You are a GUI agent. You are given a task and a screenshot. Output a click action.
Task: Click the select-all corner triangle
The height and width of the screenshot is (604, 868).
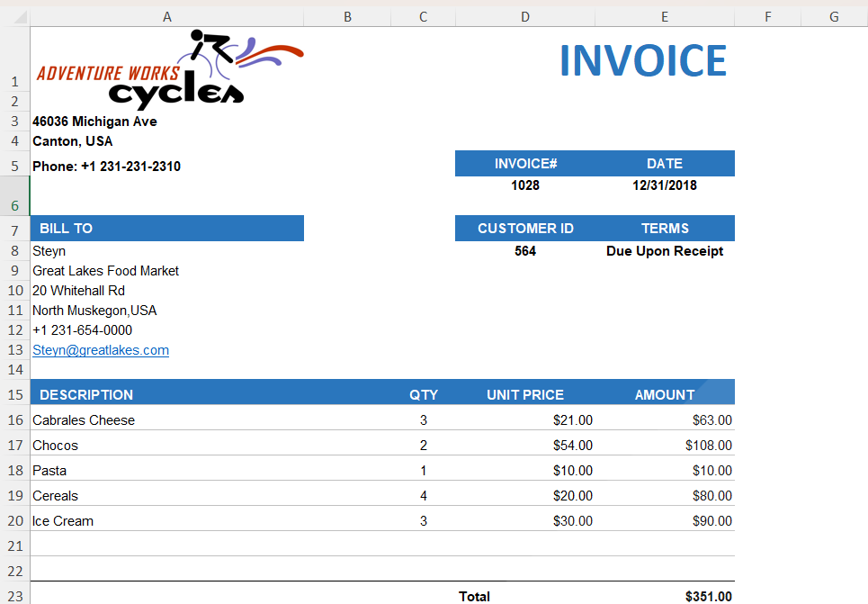point(21,17)
